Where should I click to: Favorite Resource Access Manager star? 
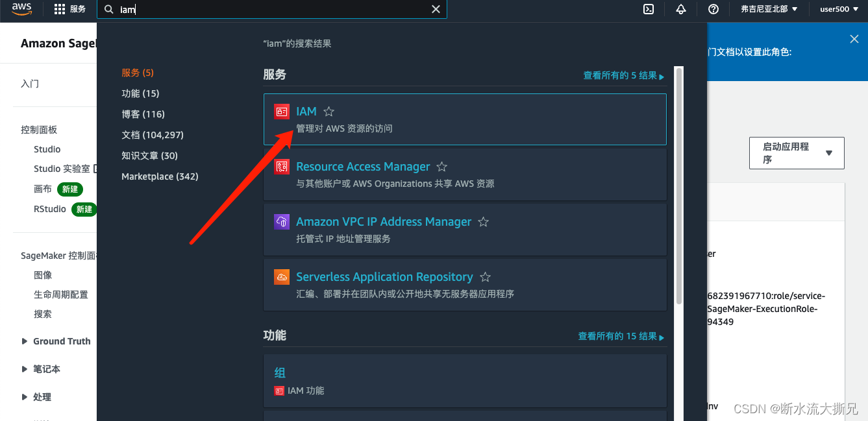(x=442, y=167)
